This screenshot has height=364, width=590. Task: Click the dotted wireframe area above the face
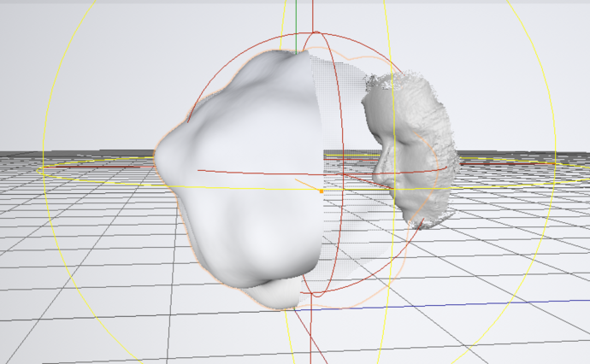pos(338,77)
